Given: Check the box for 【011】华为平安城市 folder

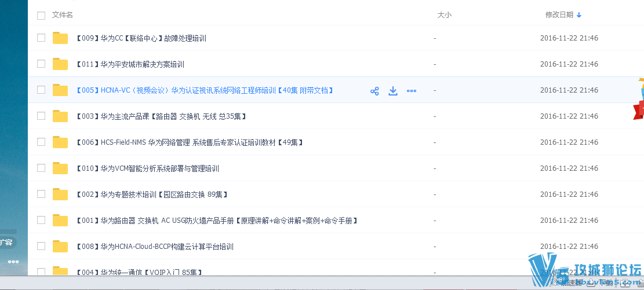Looking at the screenshot, I should (41, 64).
